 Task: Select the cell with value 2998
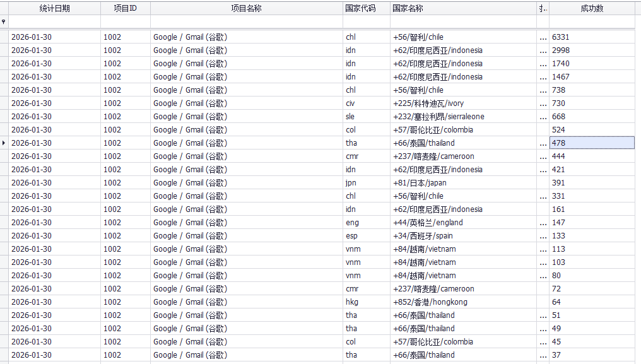point(592,50)
